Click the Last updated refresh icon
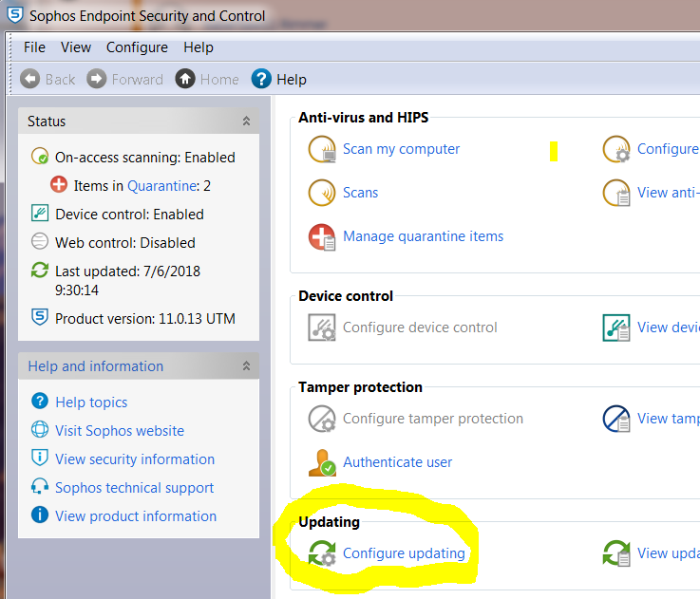Screen dimensions: 700x599 tap(40, 270)
